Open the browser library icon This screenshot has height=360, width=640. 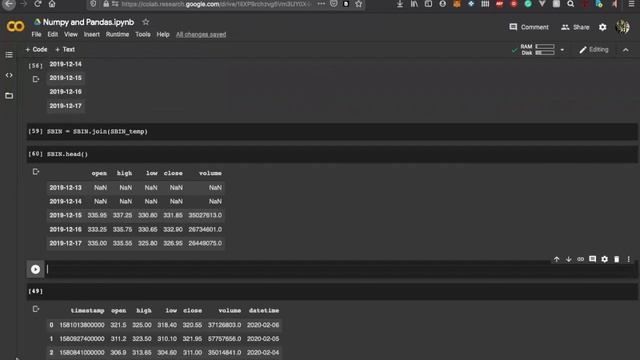click(414, 4)
